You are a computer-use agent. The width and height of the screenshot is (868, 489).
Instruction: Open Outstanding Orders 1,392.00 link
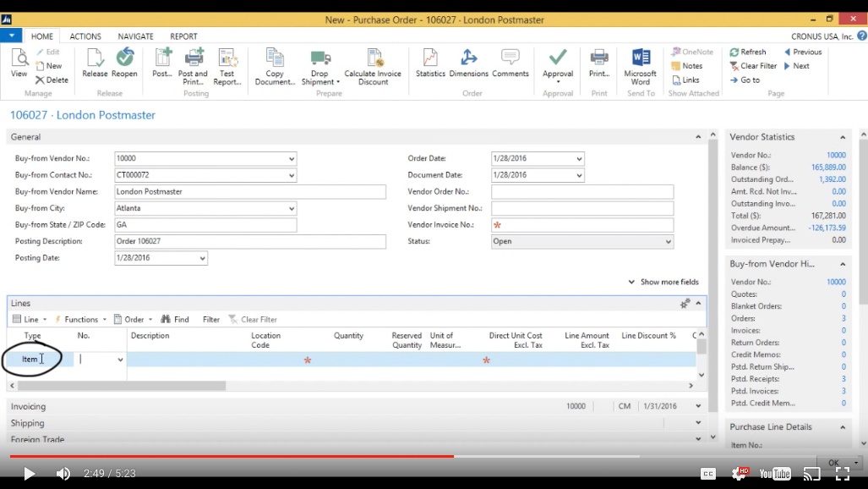(832, 179)
